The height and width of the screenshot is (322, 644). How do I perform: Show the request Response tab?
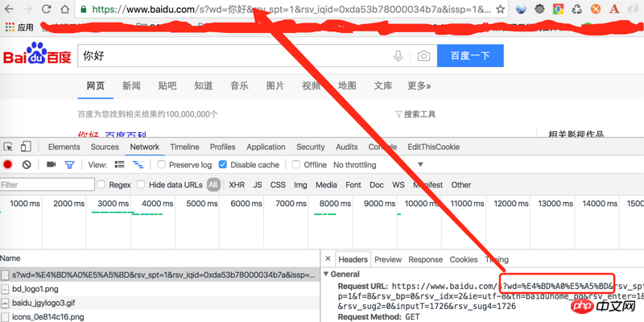tap(426, 259)
